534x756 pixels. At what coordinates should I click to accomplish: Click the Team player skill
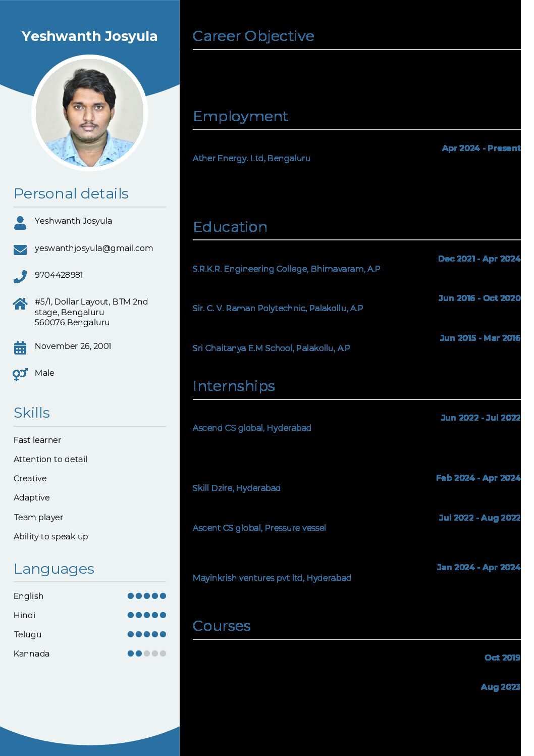[x=38, y=517]
